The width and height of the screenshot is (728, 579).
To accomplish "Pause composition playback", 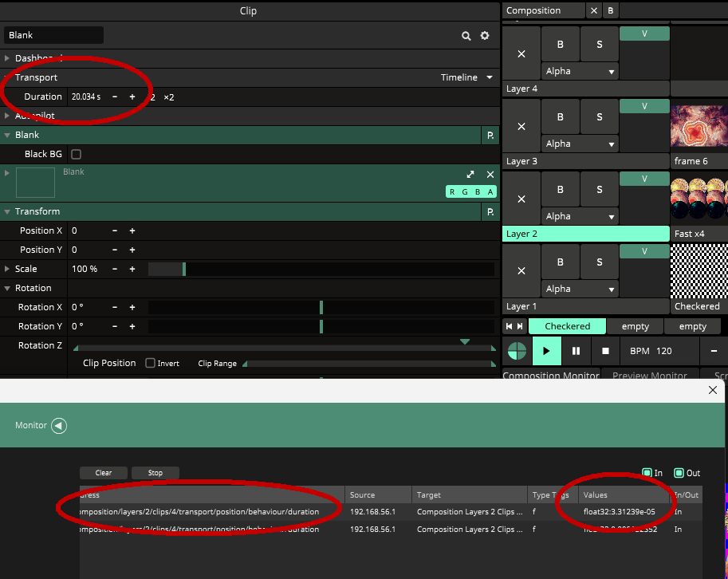I will click(576, 351).
